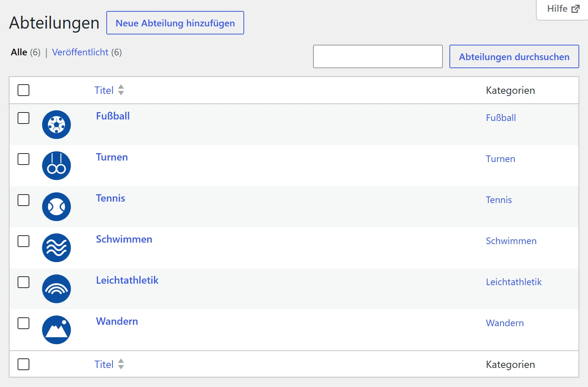The height and width of the screenshot is (387, 588).
Task: Focus the department search field
Action: pos(378,56)
